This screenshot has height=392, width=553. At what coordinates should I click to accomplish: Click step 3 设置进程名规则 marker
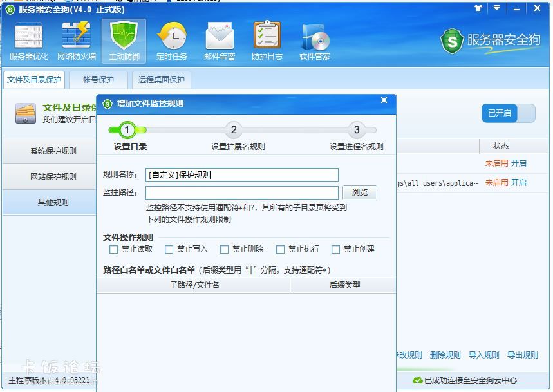click(357, 130)
